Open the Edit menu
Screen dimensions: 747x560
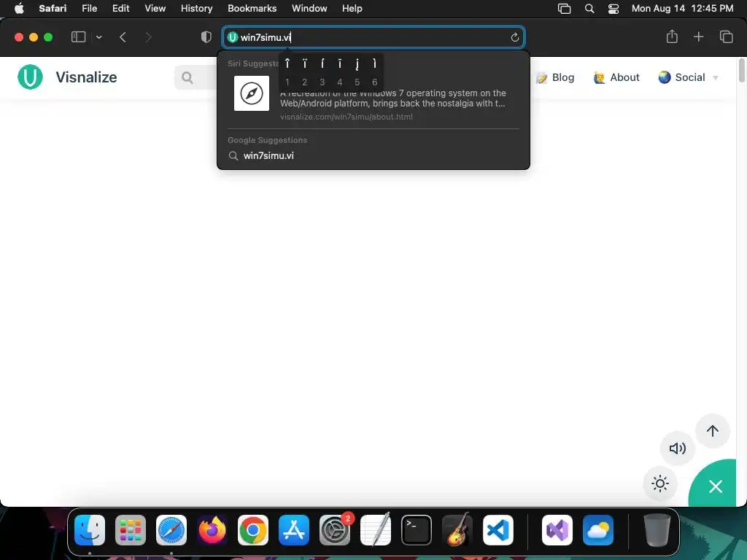pyautogui.click(x=120, y=9)
